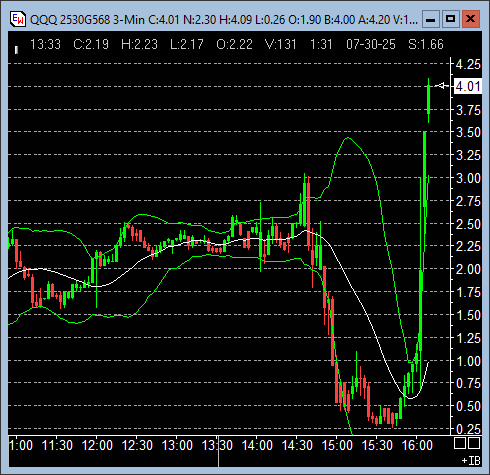Click the small white bar marker beside 13:33

tap(16, 50)
